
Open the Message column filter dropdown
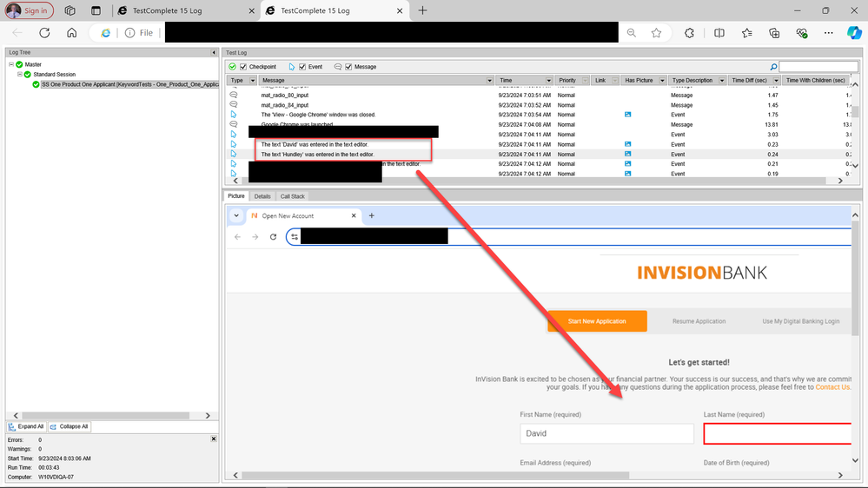pos(490,81)
